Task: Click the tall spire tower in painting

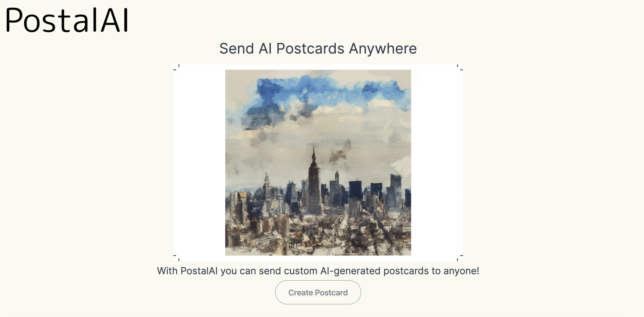Action: (314, 182)
